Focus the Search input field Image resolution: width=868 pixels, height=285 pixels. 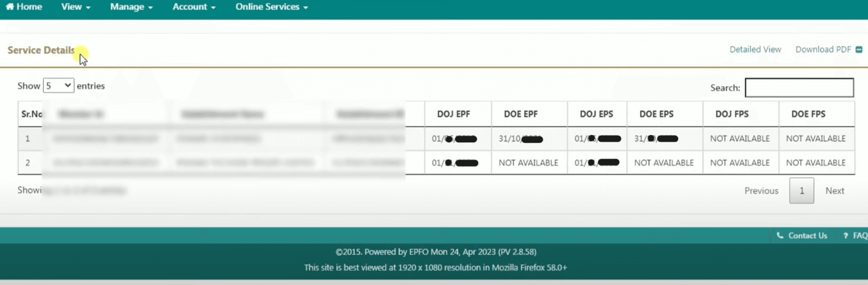point(799,88)
